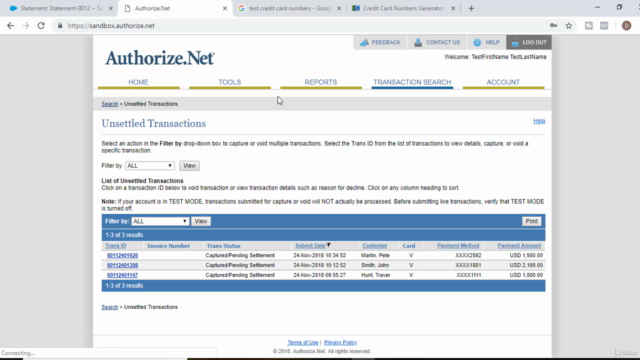Expand the Filter by dropdown in blue bar
This screenshot has width=640, height=360.
click(x=160, y=221)
